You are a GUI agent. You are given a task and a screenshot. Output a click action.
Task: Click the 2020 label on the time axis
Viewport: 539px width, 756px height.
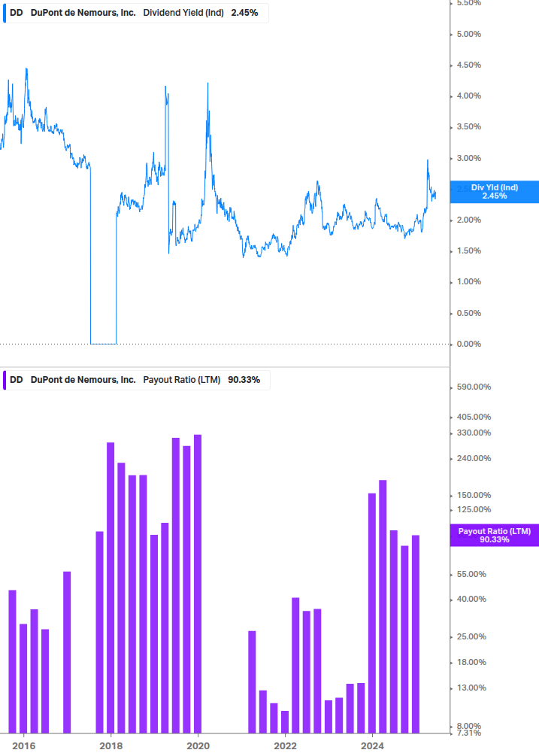coord(198,746)
